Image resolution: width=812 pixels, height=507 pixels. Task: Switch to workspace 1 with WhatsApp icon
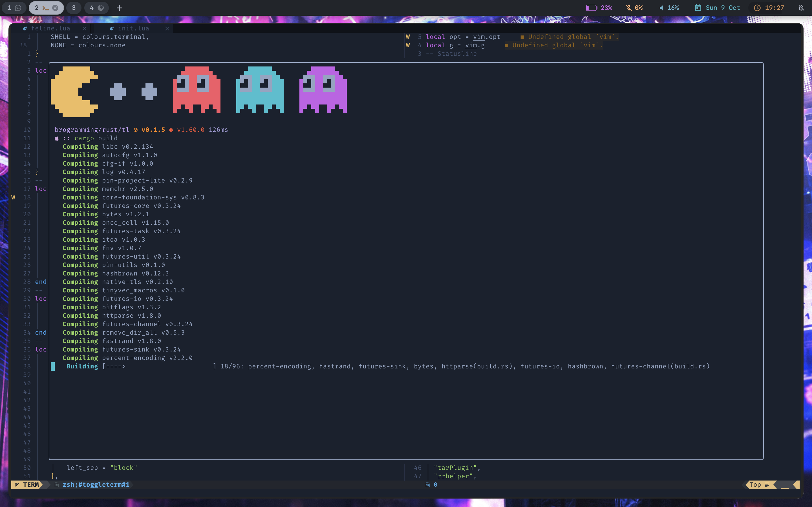pos(14,8)
